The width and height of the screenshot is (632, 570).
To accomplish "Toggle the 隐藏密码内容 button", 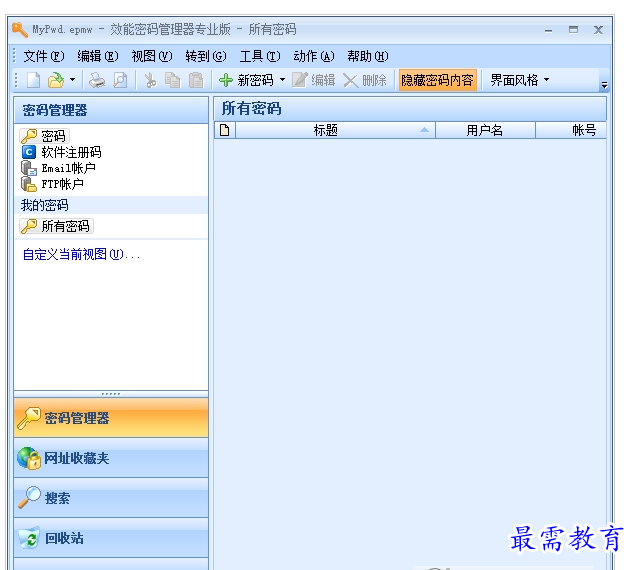I will (x=437, y=80).
